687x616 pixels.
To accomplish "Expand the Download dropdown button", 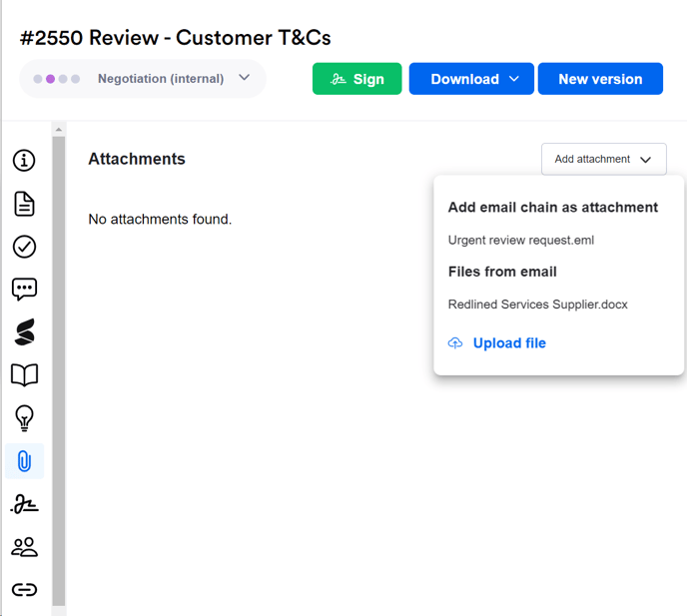I will pyautogui.click(x=474, y=79).
